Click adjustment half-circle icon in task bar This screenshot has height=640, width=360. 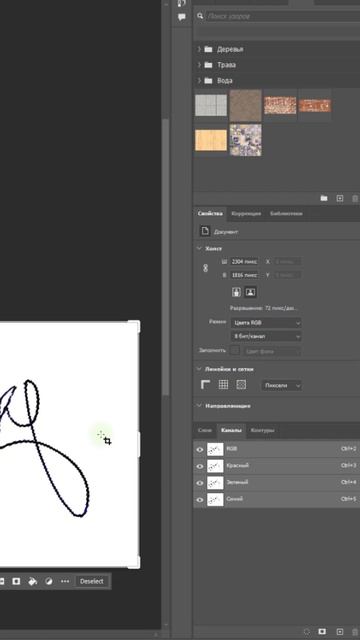pyautogui.click(x=49, y=581)
